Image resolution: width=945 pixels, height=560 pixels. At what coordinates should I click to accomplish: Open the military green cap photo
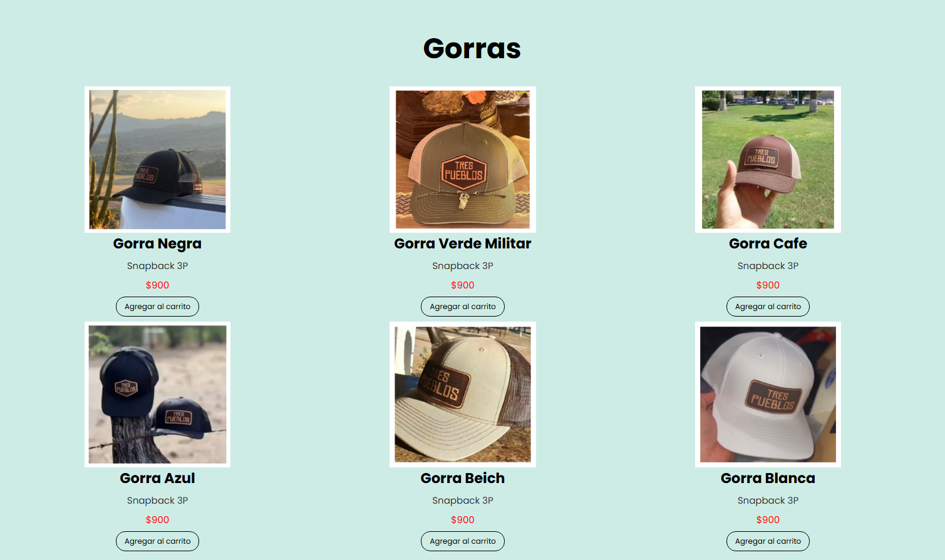pos(463,160)
